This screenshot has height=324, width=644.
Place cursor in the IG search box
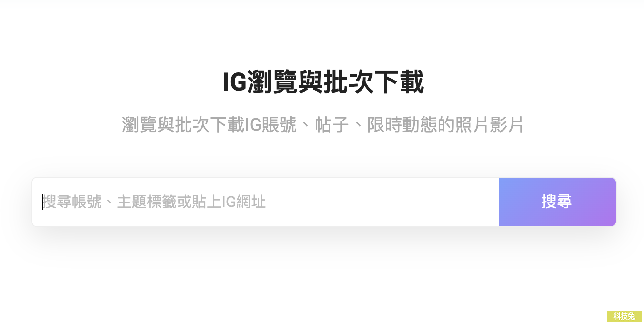(265, 202)
